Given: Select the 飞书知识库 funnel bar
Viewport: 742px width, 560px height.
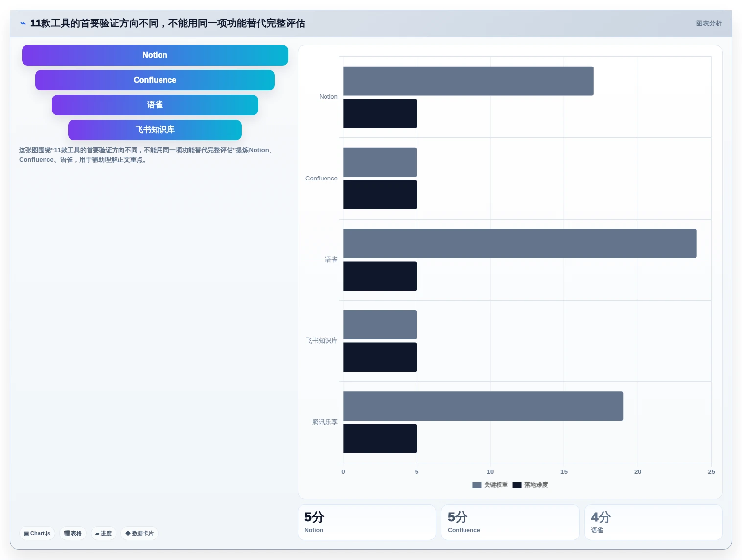Looking at the screenshot, I should pos(155,130).
